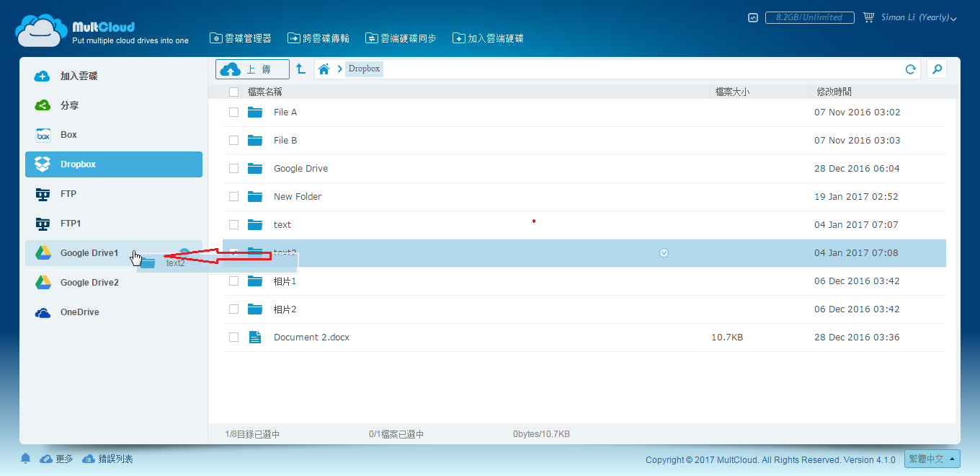Toggle the select-all checkbox in header
Viewport: 980px width, 476px height.
pos(233,92)
